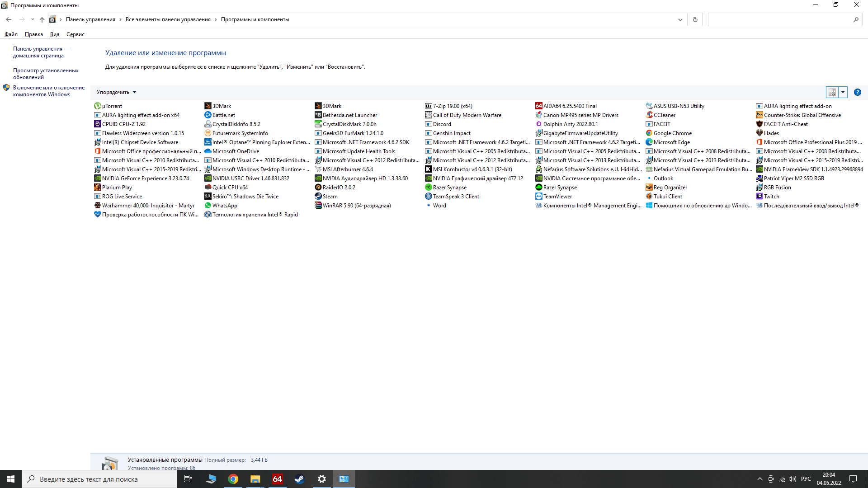
Task: Click the Microsoft OneDrive cloud icon
Action: tap(208, 151)
